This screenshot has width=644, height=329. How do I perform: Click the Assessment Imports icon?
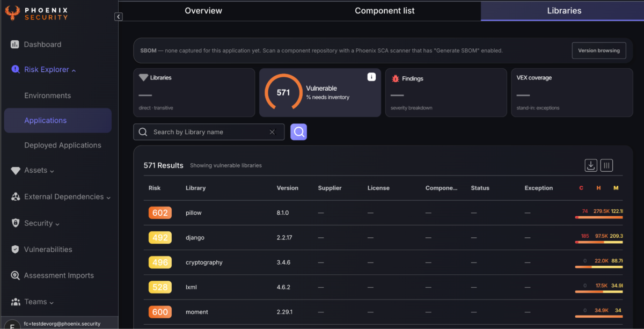(x=15, y=275)
